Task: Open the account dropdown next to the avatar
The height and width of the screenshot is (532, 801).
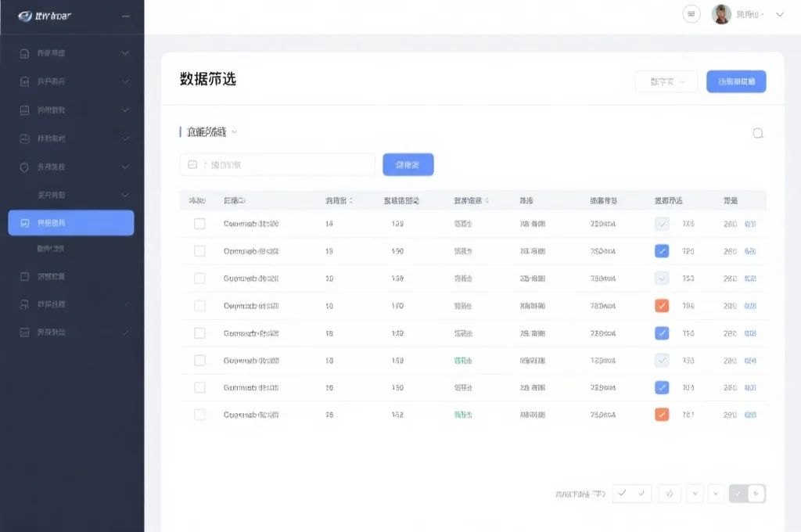Action: point(778,13)
